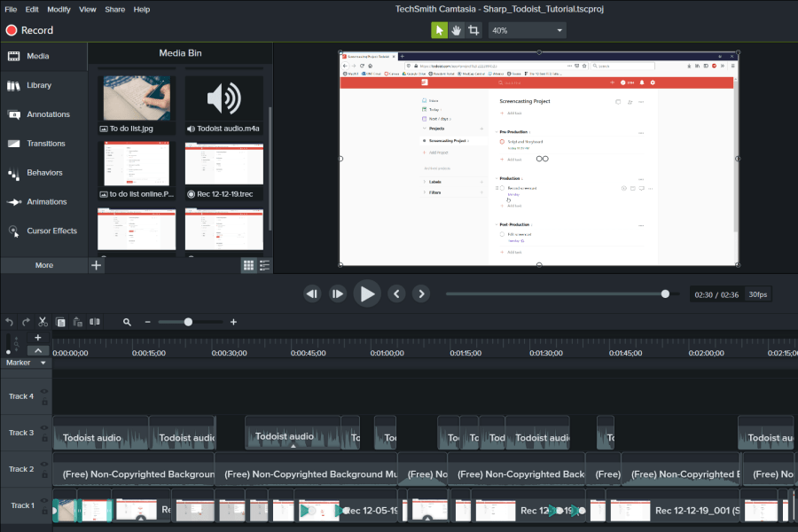The width and height of the screenshot is (798, 532).
Task: Hide Track 4 using its eye icon
Action: [44, 391]
